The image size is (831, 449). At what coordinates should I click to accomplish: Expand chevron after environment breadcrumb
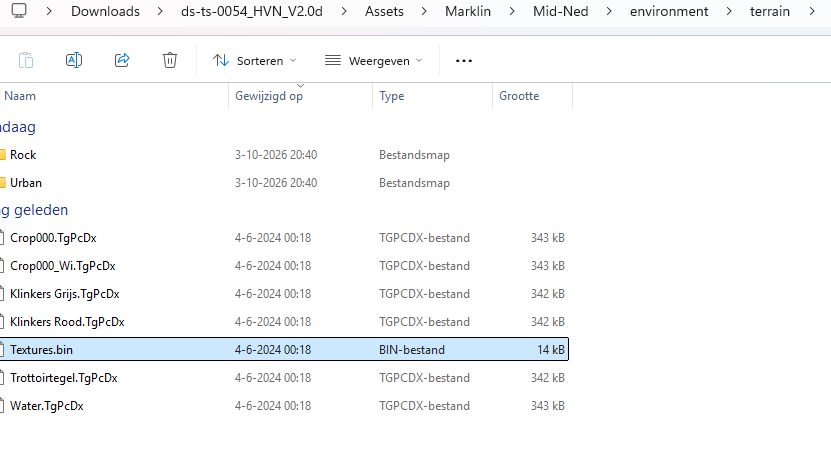tap(729, 11)
